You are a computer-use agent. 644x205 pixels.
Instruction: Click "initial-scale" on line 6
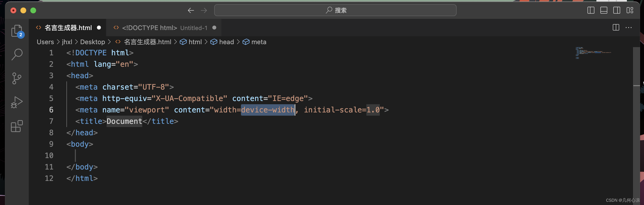(x=333, y=110)
